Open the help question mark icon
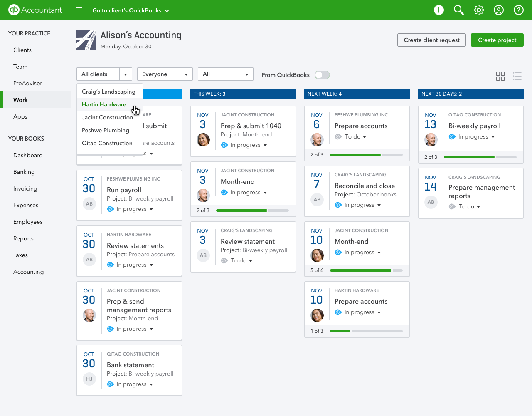Viewport: 532px width, 416px height. pyautogui.click(x=519, y=10)
